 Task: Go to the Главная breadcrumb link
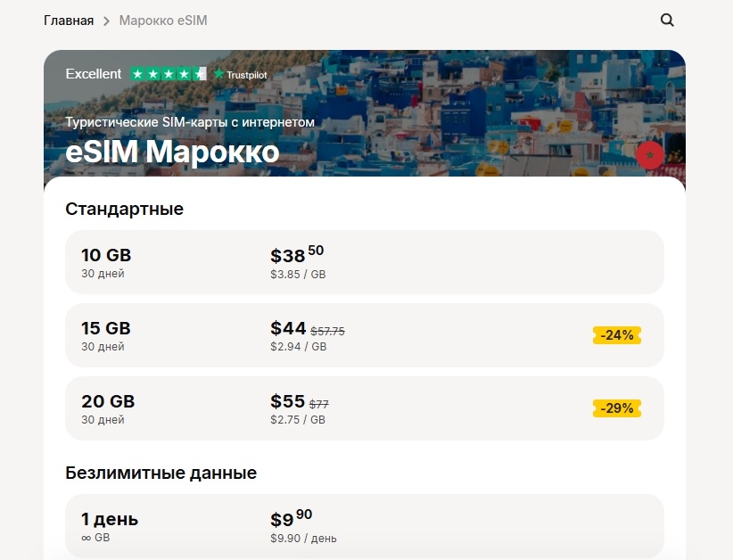point(69,20)
